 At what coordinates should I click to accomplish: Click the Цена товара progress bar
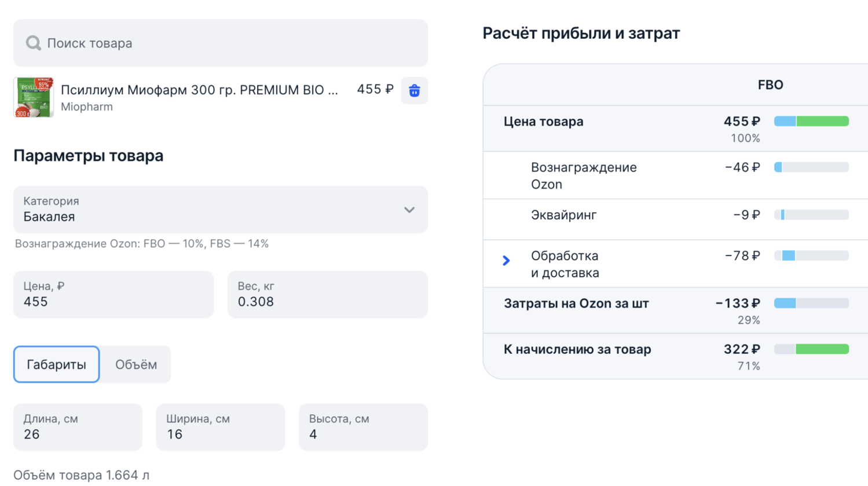(811, 122)
